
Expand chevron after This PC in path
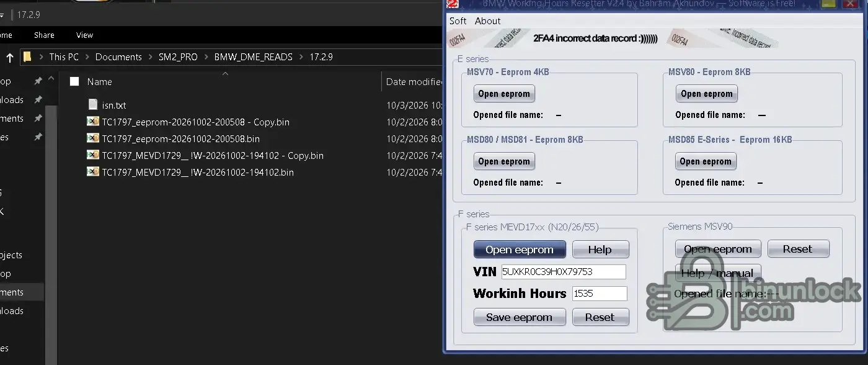pos(87,57)
